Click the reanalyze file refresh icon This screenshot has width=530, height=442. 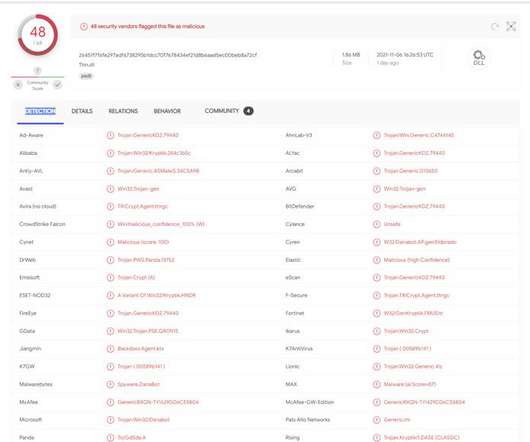tap(495, 26)
